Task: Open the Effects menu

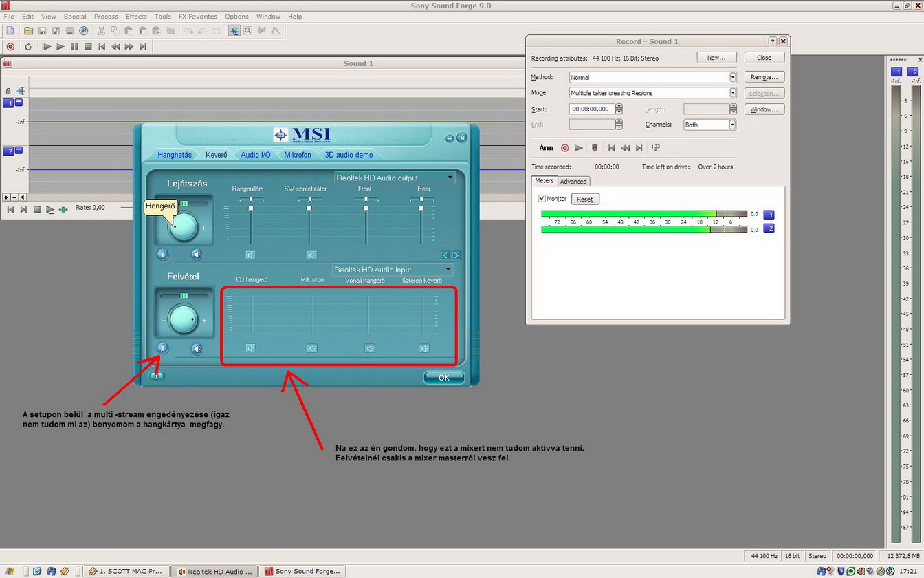Action: (x=136, y=17)
